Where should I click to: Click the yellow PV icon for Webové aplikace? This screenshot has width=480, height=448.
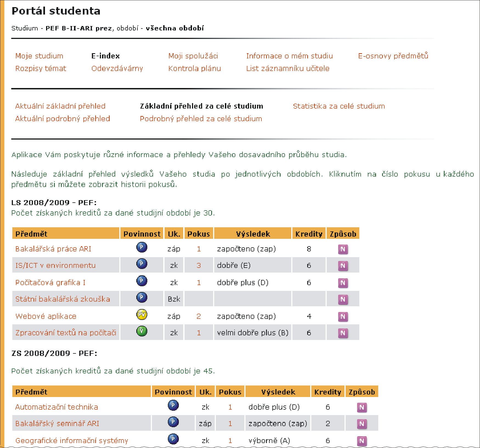click(142, 315)
